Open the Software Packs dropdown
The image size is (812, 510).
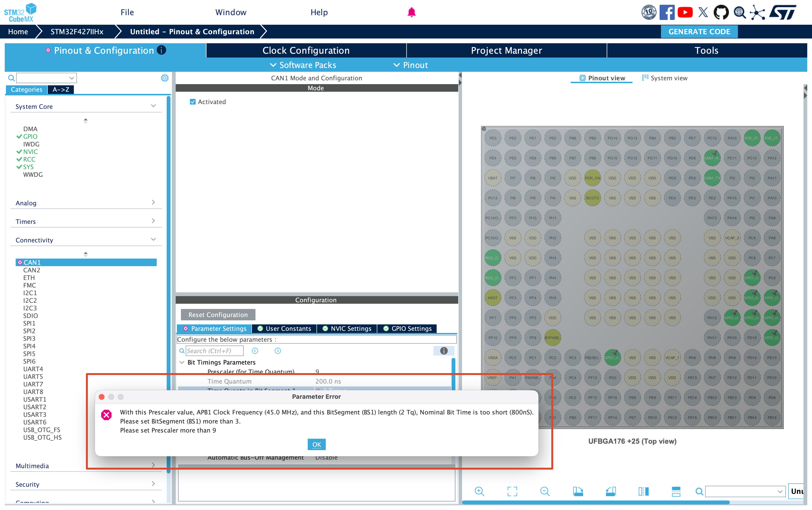click(303, 65)
